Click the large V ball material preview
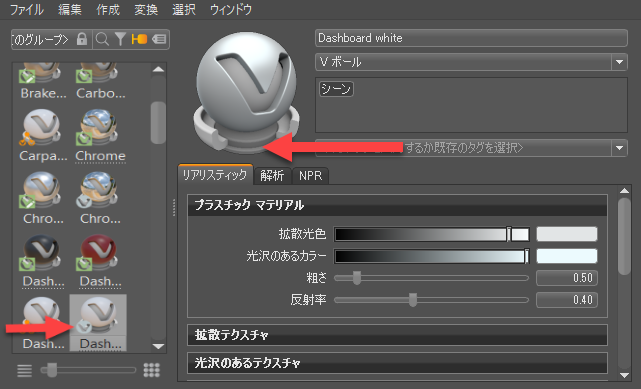The width and height of the screenshot is (641, 389). 246,92
